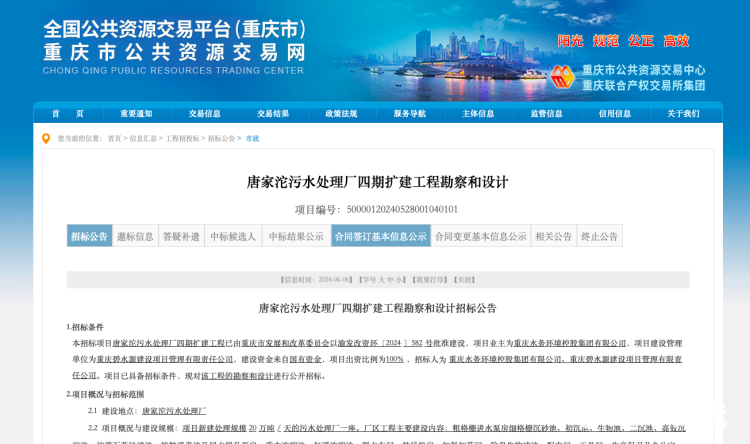
Task: Click the 我要打印 print link
Action: point(430,280)
